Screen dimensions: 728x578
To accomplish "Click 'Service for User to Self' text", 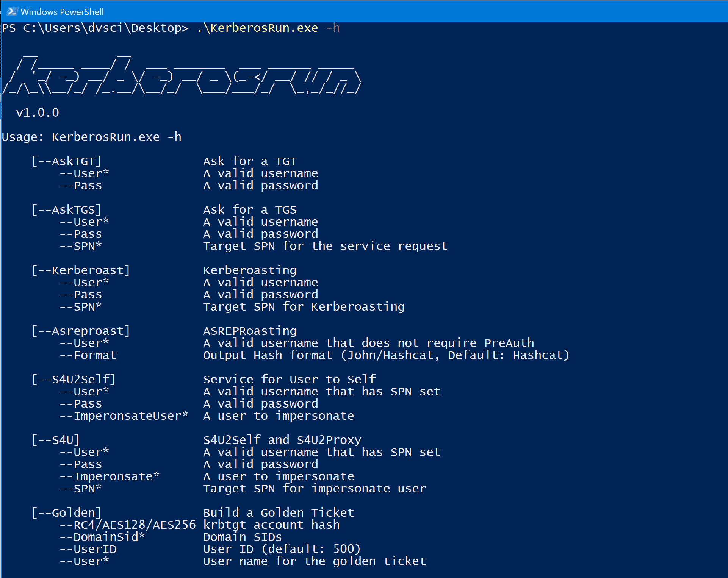I will tap(290, 380).
